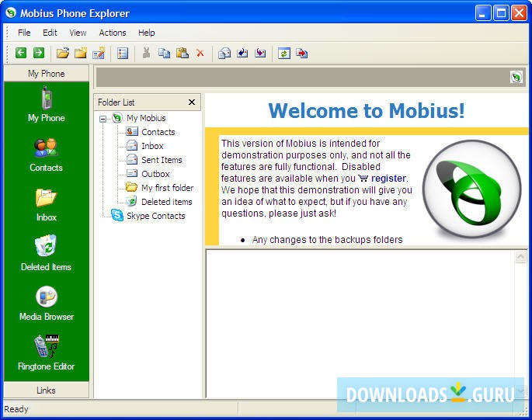
Task: Open Inbox from the green sidebar
Action: coord(46,205)
